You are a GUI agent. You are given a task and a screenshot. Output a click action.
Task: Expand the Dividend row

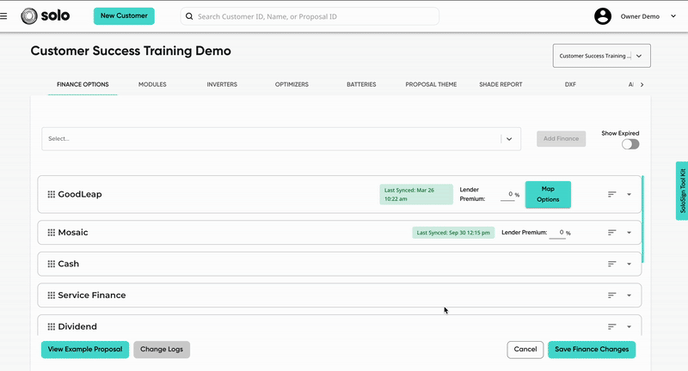coord(629,327)
